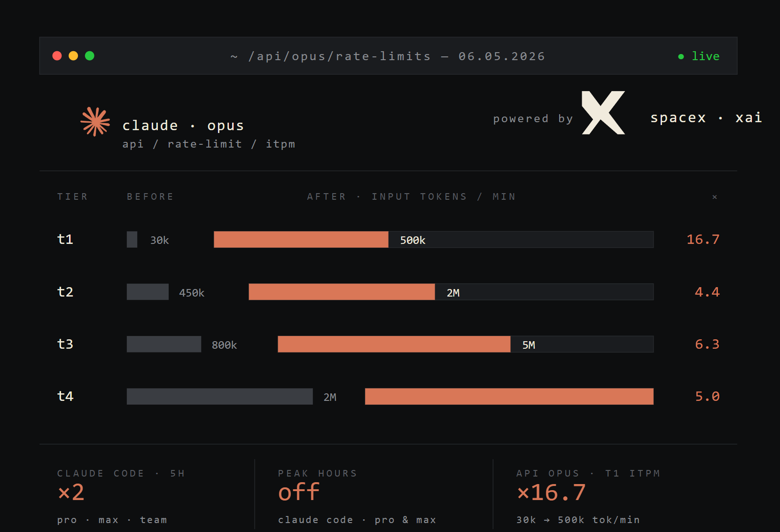This screenshot has width=780, height=532.
Task: Click the BEFORE column header
Action: [150, 196]
